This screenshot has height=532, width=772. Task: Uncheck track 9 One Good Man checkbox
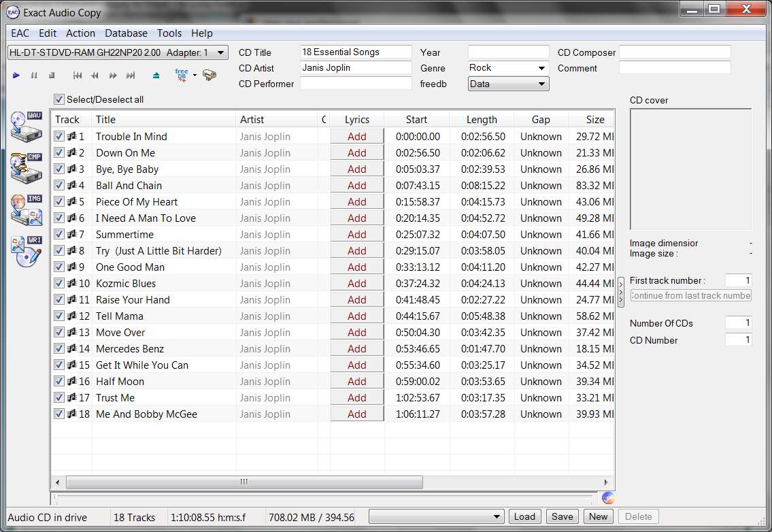point(59,267)
